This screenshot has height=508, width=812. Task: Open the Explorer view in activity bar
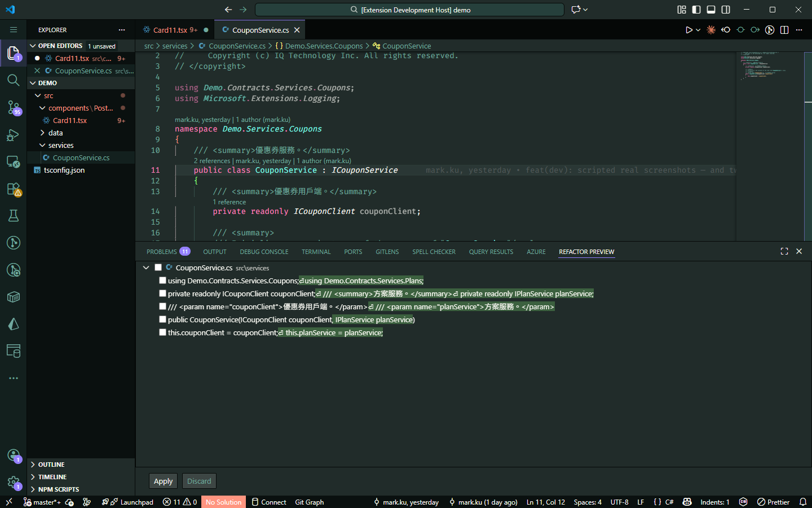pyautogui.click(x=14, y=53)
